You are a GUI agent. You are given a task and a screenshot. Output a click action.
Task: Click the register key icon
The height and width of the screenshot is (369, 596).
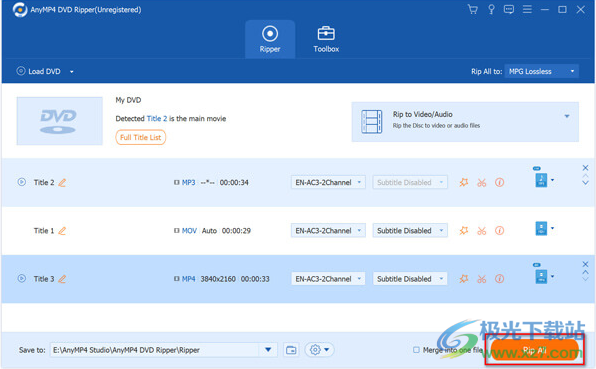tap(491, 10)
